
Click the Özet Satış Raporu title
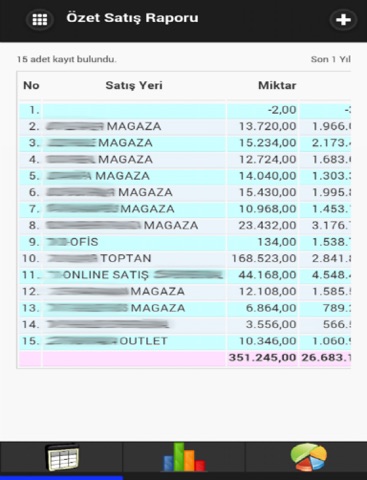coord(132,18)
